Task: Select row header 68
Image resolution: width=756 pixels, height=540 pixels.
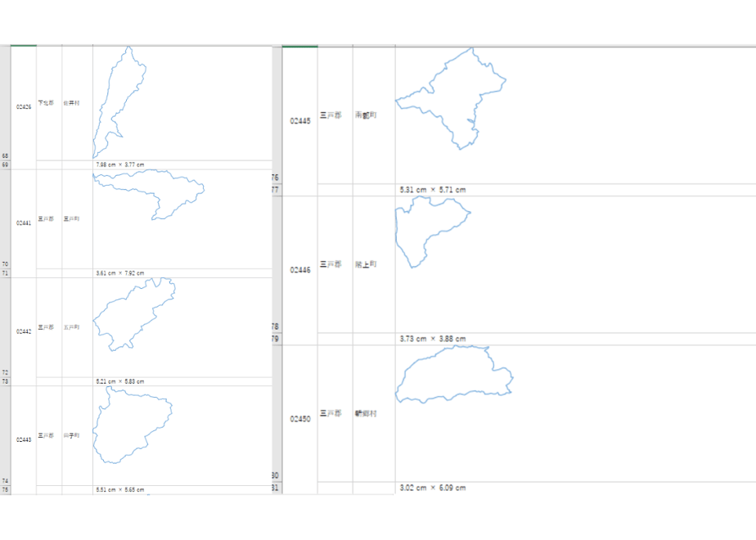Action: click(x=5, y=103)
